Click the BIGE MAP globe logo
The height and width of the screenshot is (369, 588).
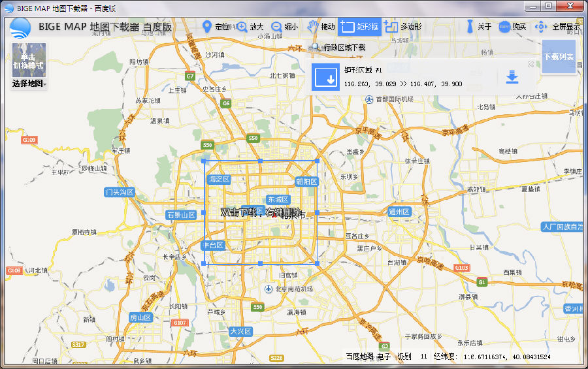pyautogui.click(x=20, y=28)
